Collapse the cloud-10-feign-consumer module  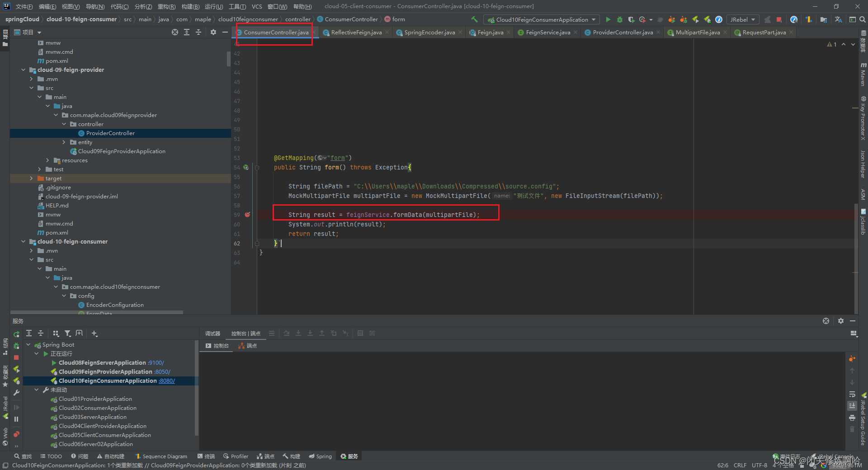[x=23, y=241]
